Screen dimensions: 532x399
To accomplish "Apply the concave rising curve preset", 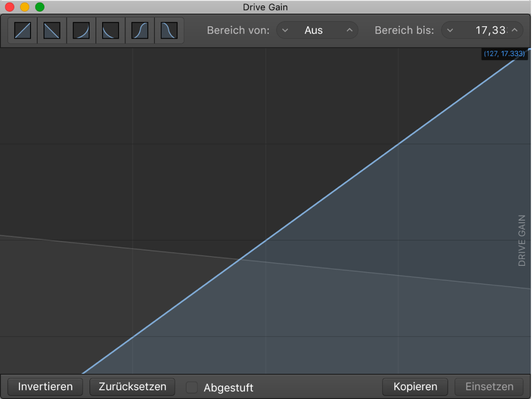I will (x=81, y=30).
